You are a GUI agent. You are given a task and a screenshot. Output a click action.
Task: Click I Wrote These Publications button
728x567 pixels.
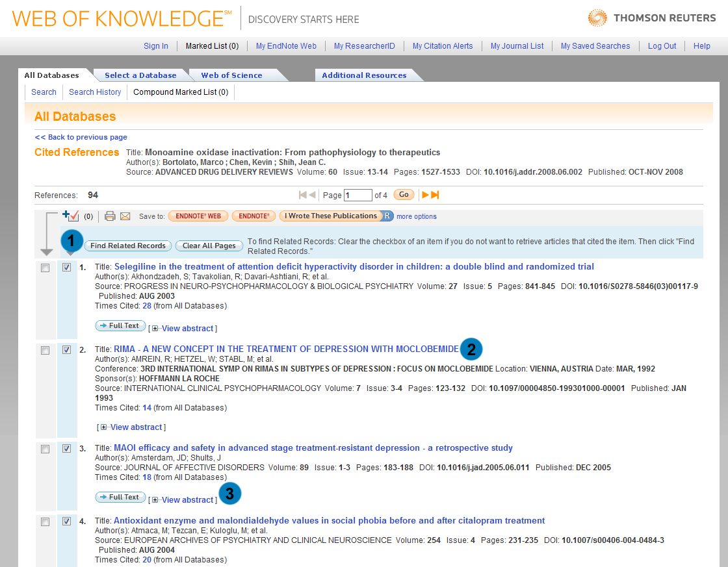click(331, 216)
